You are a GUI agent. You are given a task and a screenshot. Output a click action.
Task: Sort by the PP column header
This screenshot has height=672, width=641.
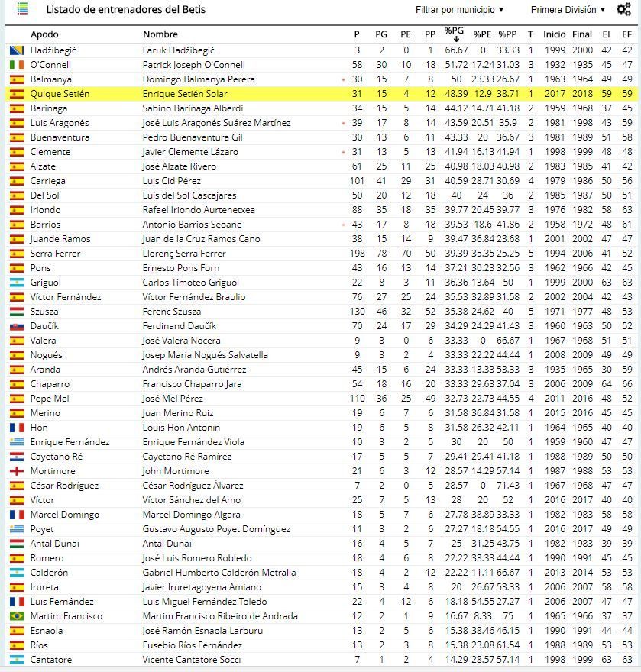[430, 34]
